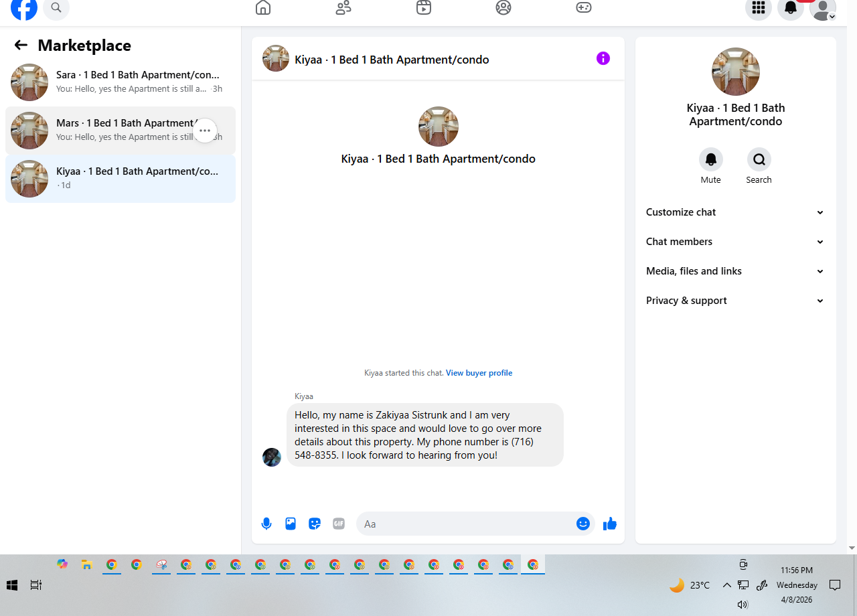Click the large listing photo in the info panel
The image size is (857, 616).
tap(736, 72)
